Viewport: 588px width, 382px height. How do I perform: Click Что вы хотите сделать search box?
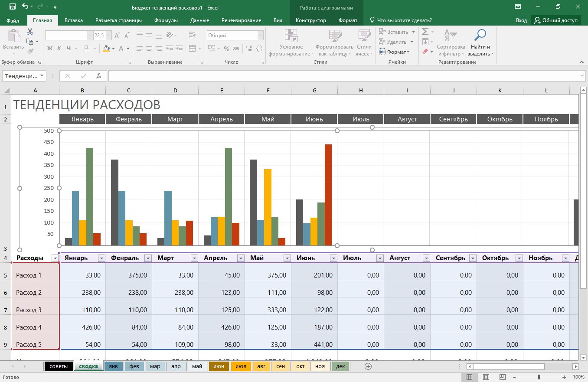(400, 20)
